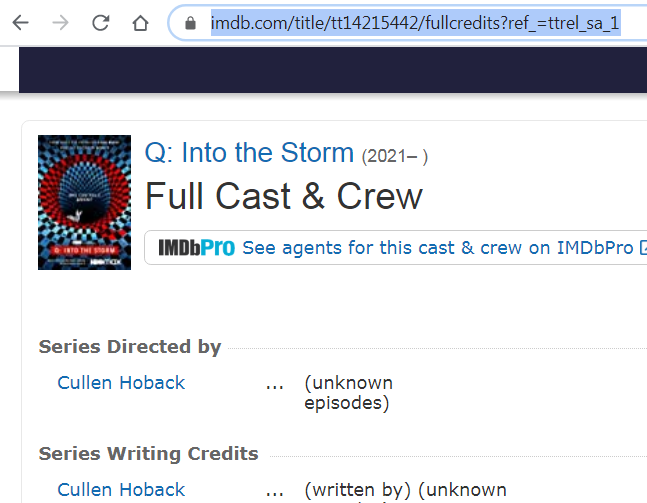Select the Series Directed by section heading
Image resolution: width=647 pixels, height=503 pixels.
(130, 347)
